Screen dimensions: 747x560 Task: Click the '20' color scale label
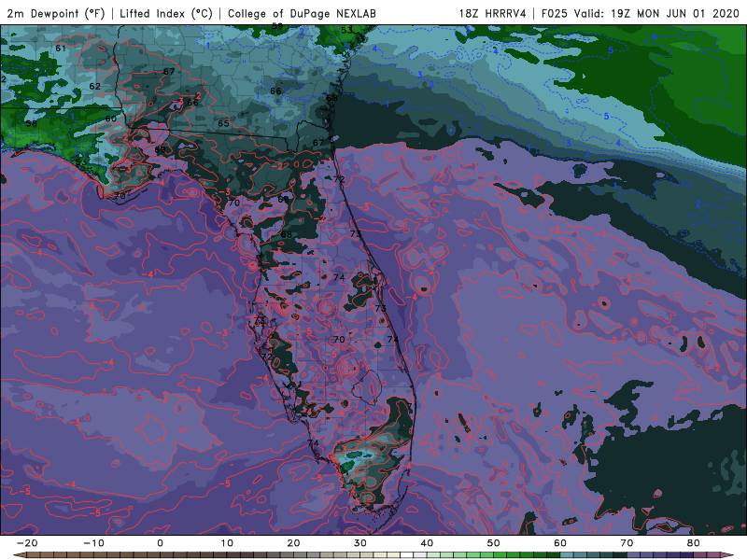coord(293,543)
